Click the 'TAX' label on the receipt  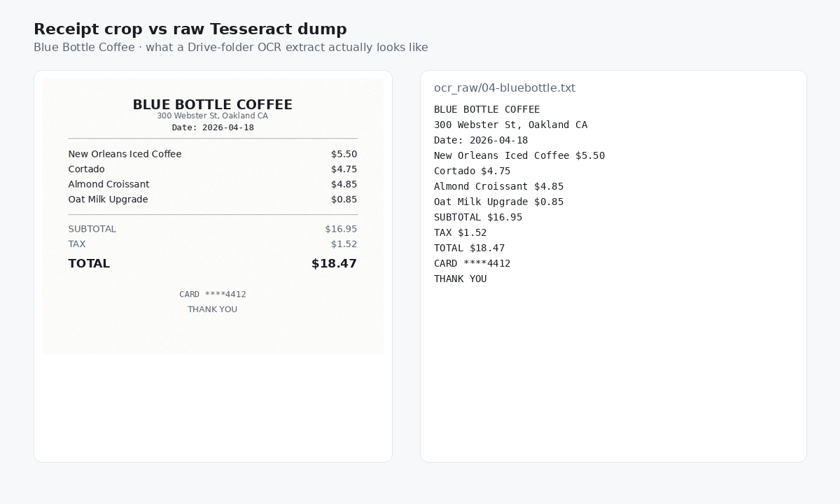[77, 244]
